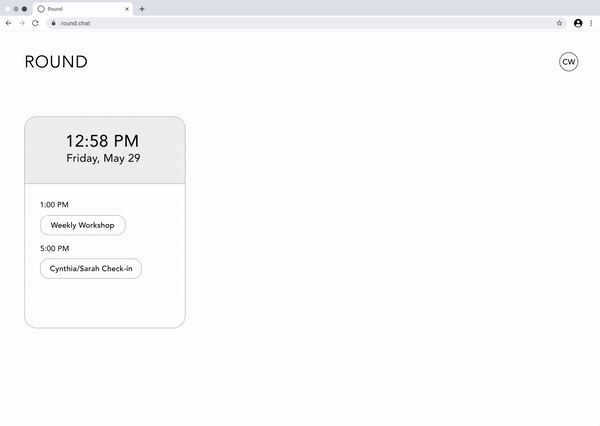
Task: Join the Weekly Workshop meeting
Action: (83, 225)
